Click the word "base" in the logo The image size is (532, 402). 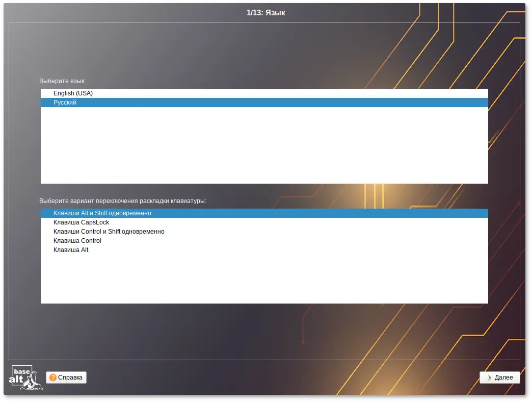[21, 371]
